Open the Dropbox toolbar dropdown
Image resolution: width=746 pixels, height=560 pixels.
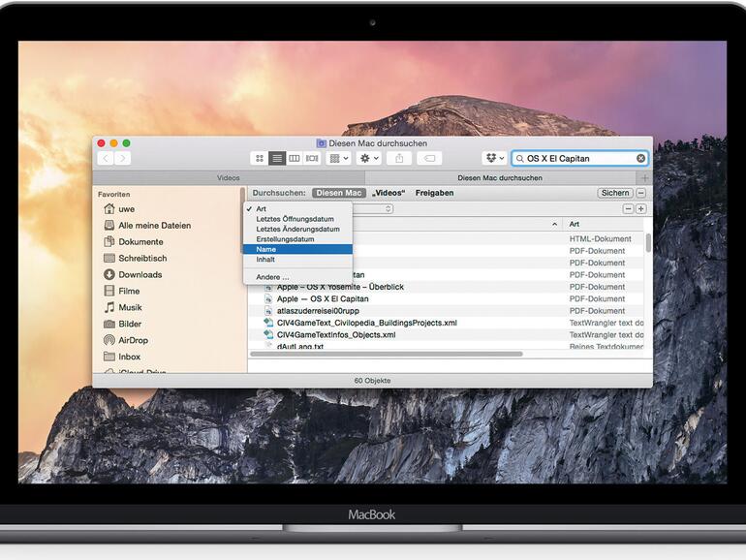(x=494, y=158)
